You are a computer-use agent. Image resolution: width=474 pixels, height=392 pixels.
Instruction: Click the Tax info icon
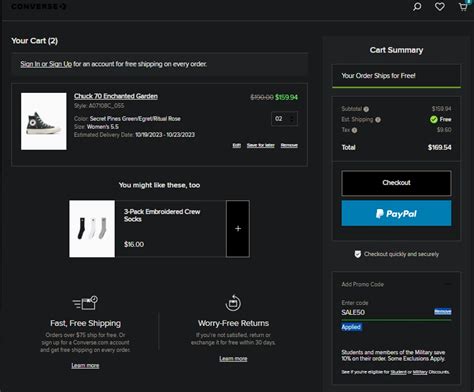coord(354,130)
